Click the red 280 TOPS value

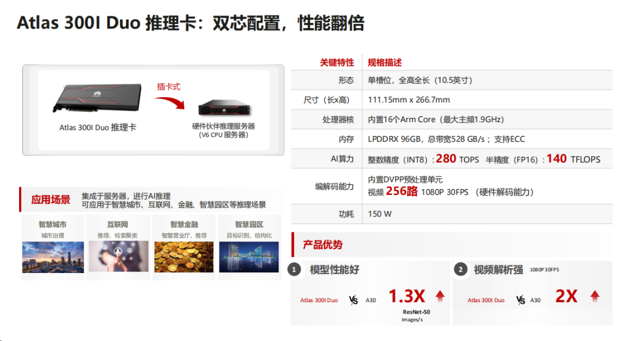click(457, 159)
